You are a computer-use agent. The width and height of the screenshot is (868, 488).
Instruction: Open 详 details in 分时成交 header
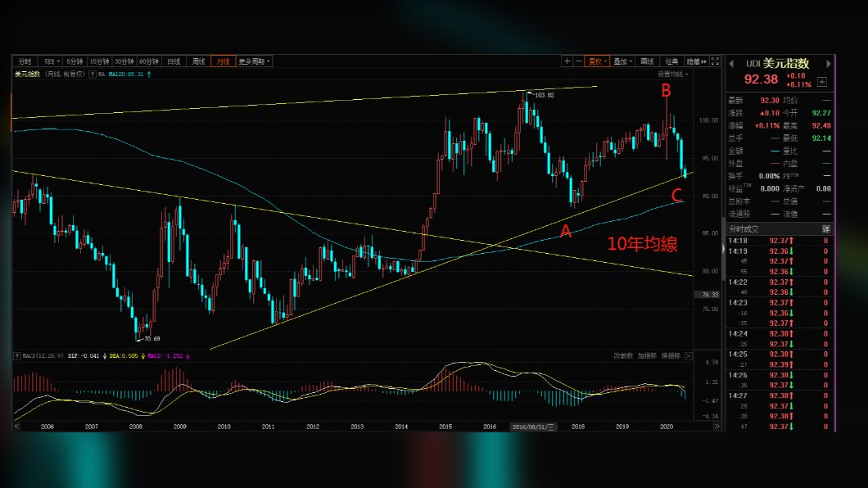tap(826, 229)
